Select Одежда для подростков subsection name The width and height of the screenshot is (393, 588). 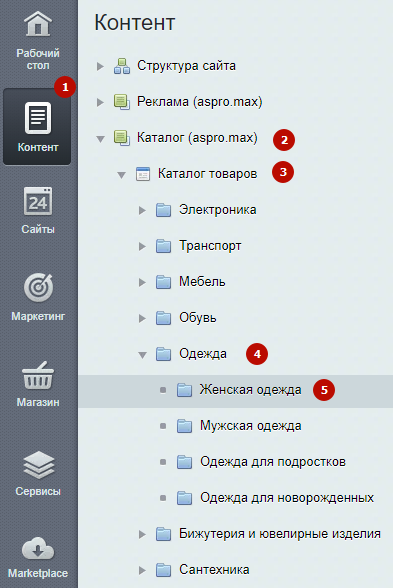tap(273, 462)
